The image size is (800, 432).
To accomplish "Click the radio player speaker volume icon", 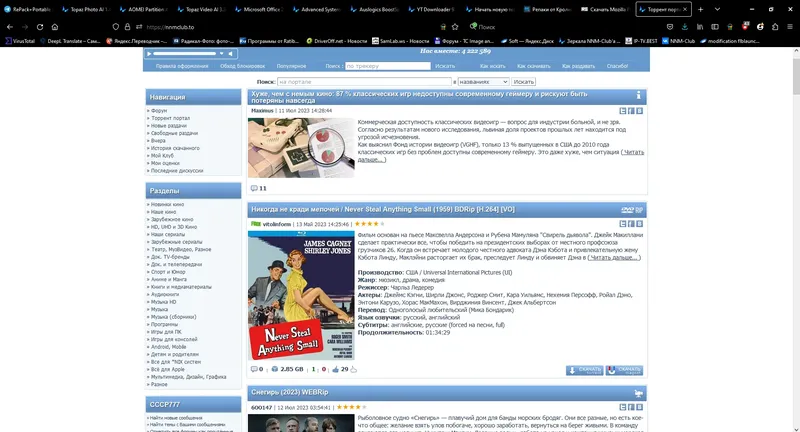I will click(231, 54).
